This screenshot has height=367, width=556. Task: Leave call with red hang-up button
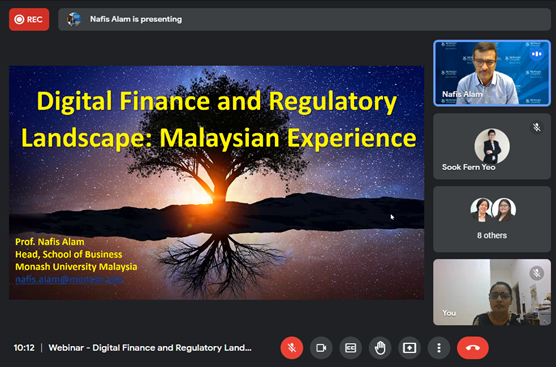(x=473, y=348)
